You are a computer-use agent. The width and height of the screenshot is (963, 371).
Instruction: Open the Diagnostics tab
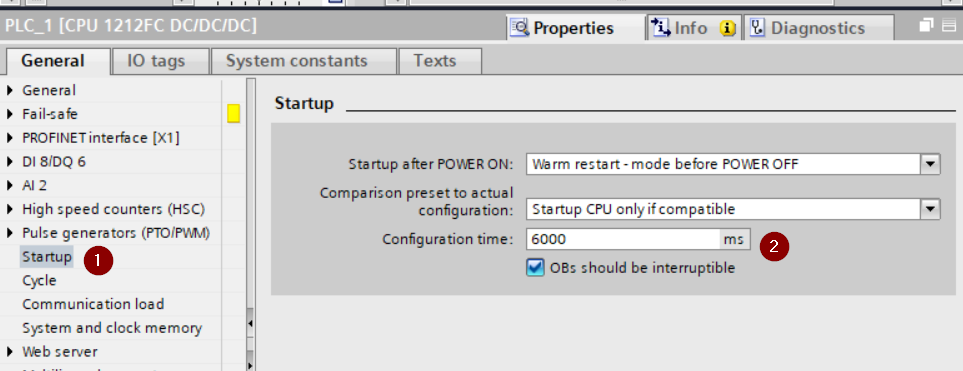tap(817, 28)
